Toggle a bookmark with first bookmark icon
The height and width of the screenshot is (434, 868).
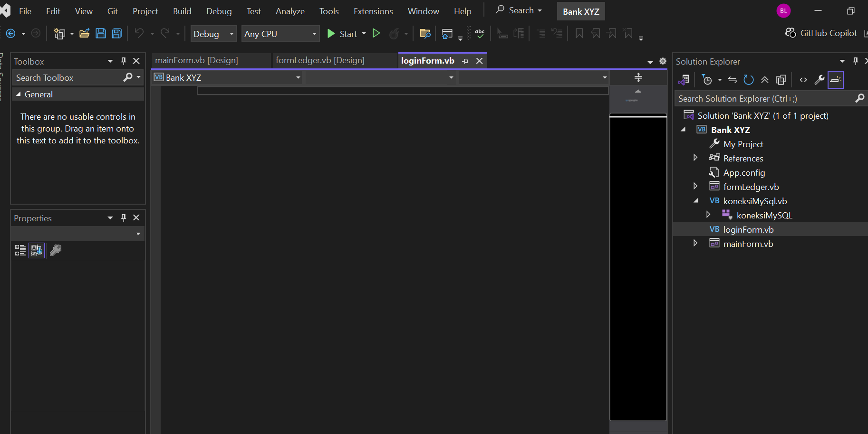click(x=579, y=33)
